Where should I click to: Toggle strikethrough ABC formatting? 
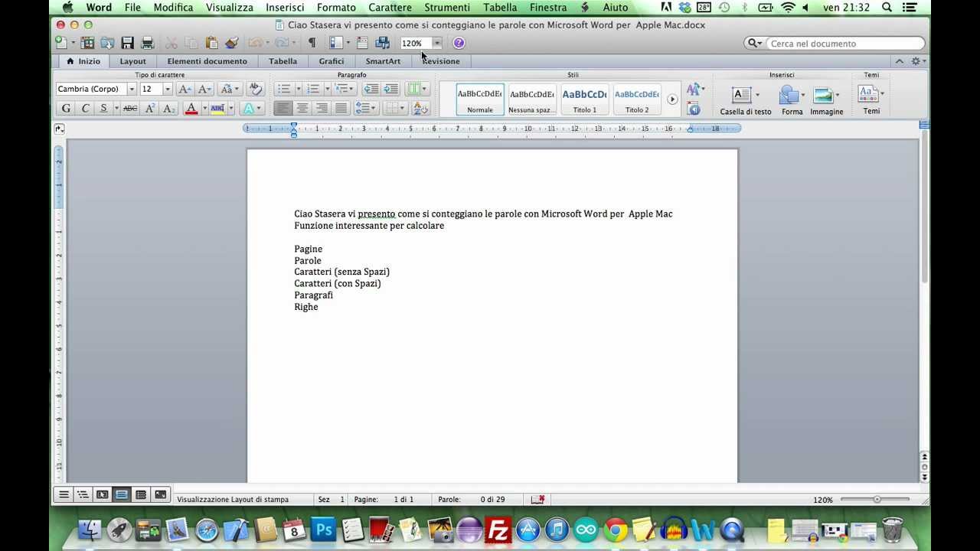[130, 109]
